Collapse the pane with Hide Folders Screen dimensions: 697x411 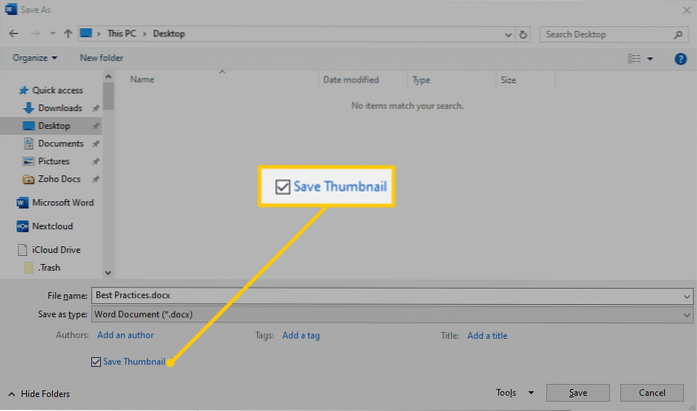pyautogui.click(x=39, y=394)
